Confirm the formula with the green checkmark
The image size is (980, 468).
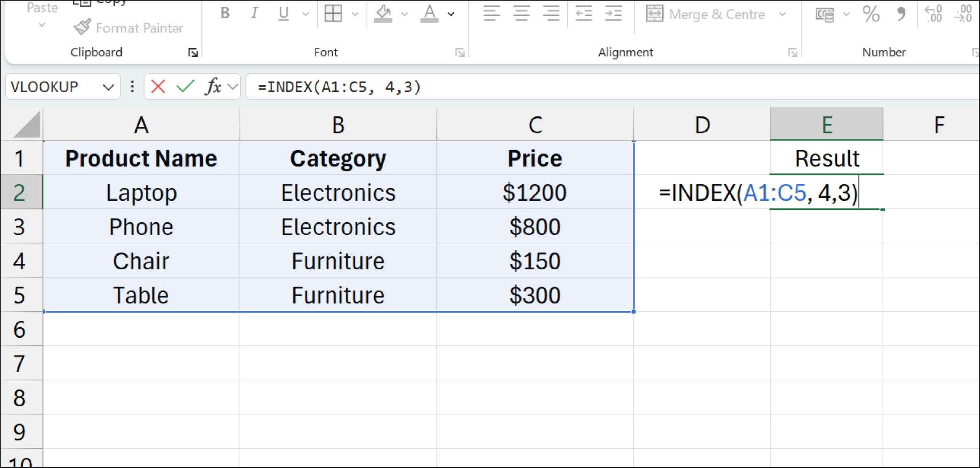[x=184, y=87]
